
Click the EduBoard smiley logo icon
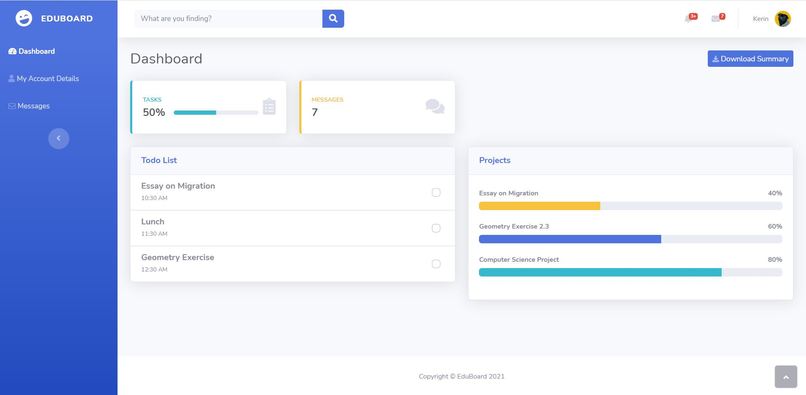[x=24, y=19]
